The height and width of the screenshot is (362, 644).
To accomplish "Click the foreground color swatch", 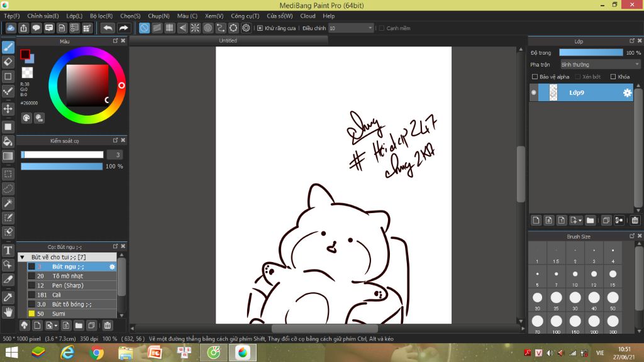I will coord(25,54).
